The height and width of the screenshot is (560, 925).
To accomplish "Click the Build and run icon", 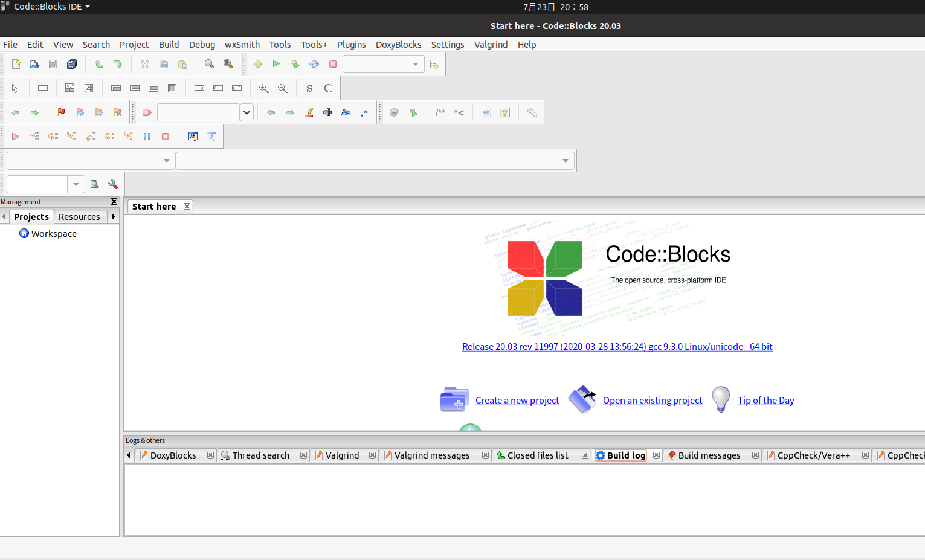I will click(295, 64).
